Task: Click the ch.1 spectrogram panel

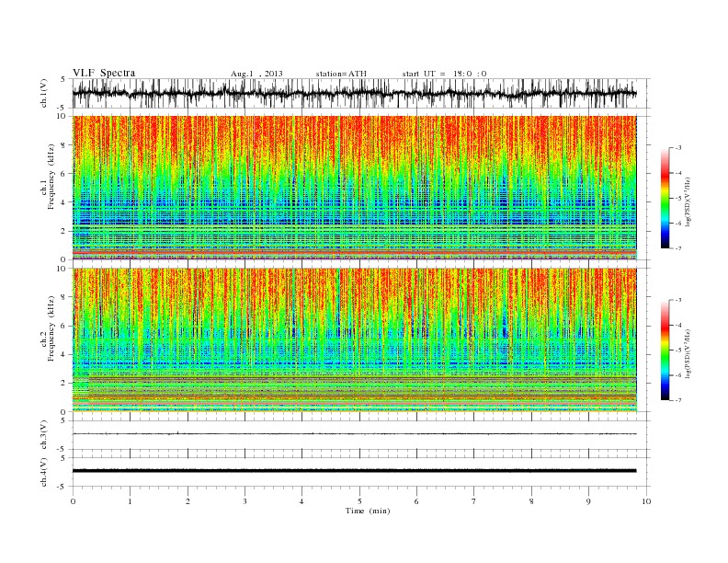Action: point(354,188)
